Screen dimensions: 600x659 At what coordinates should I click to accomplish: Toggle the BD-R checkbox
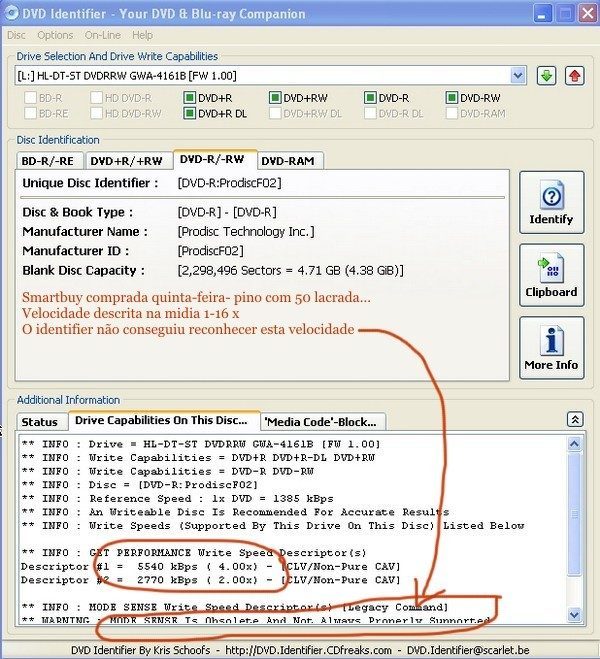30,98
